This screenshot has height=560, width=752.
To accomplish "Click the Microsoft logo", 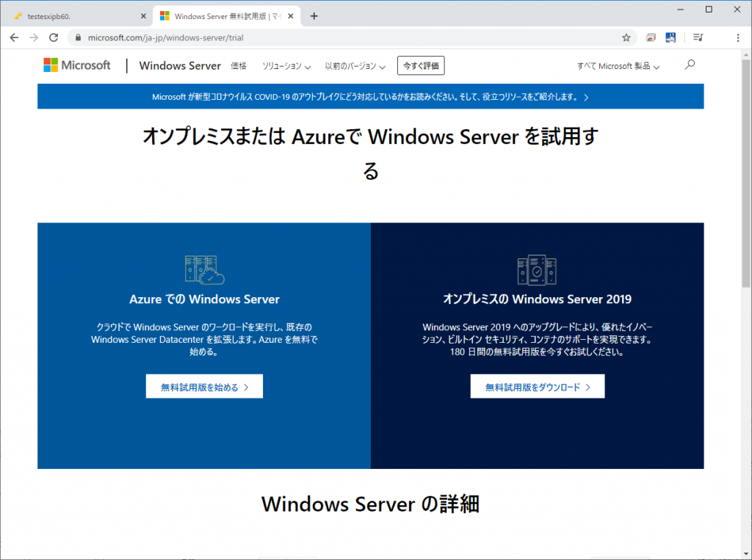I will point(76,65).
